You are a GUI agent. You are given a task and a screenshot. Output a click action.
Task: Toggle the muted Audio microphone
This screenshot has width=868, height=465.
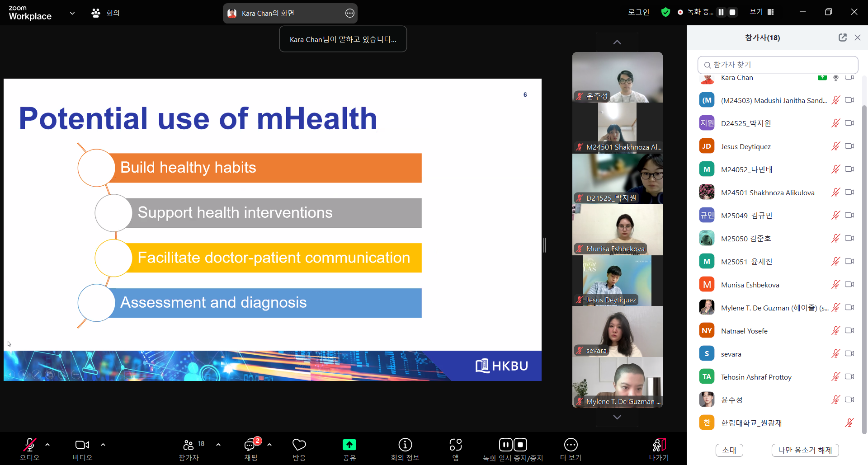pos(30,445)
